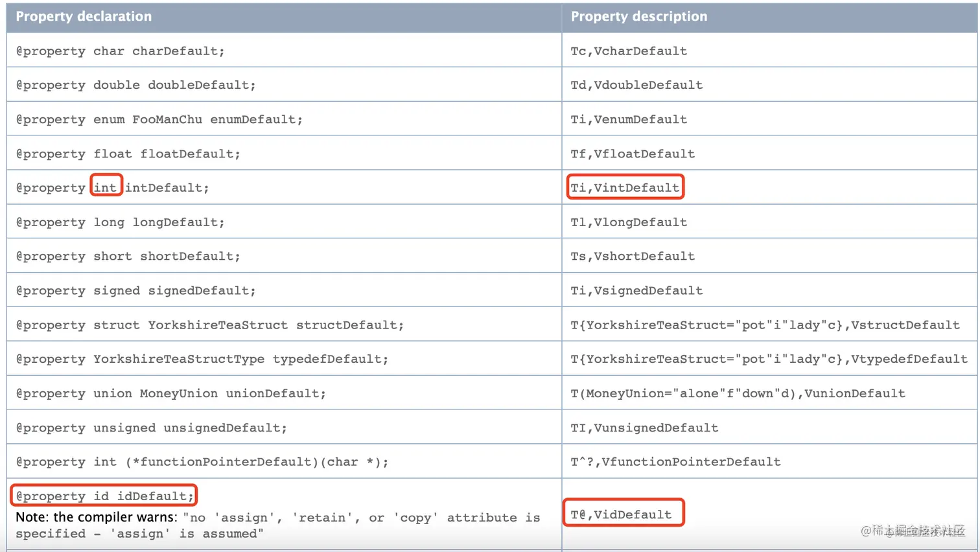This screenshot has height=552, width=980.
Task: Select the "T@,VidDefault" description
Action: click(621, 515)
